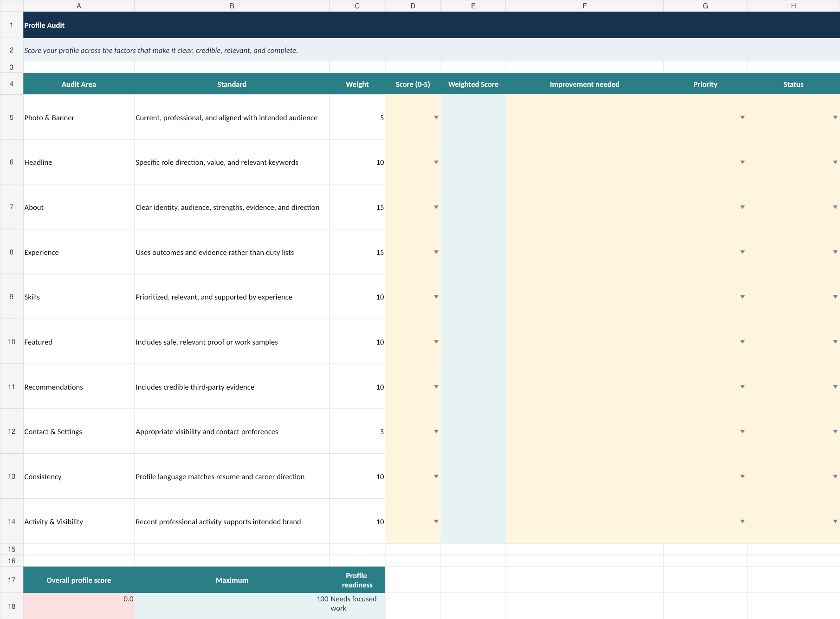The image size is (840, 619).
Task: Open Status dropdown in Headline row
Action: pos(835,162)
